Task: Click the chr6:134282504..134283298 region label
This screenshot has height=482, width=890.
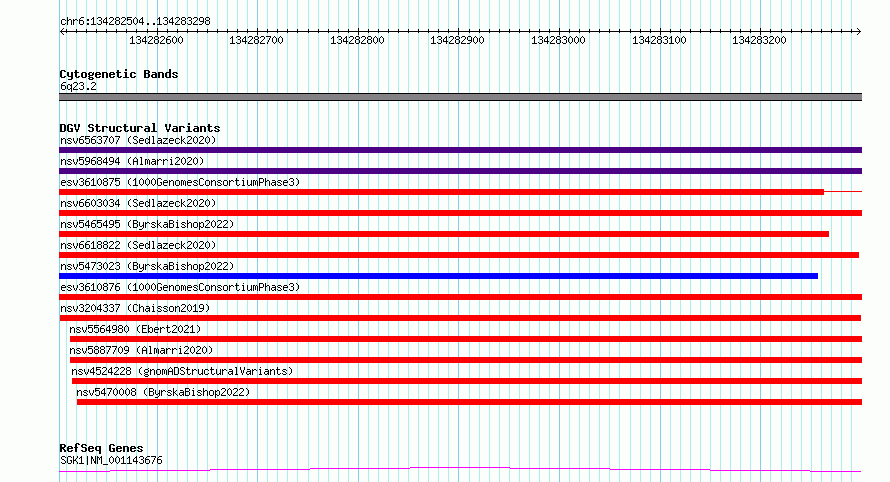Action: click(x=135, y=21)
